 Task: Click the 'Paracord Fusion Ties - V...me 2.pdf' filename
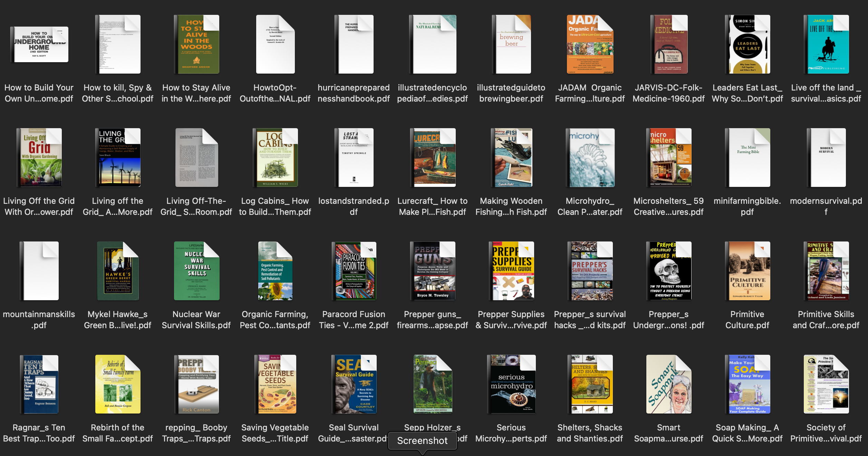tap(354, 320)
